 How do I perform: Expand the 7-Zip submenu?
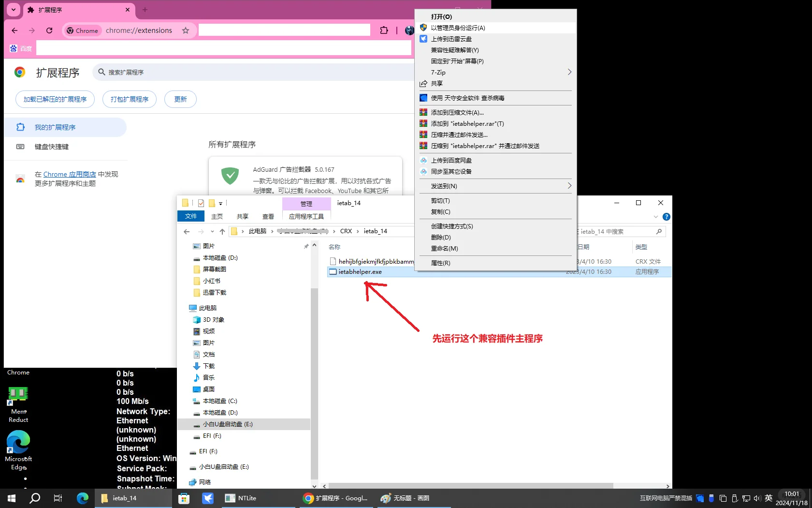coord(496,72)
